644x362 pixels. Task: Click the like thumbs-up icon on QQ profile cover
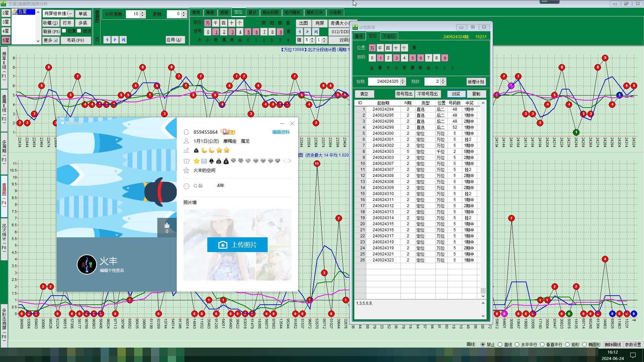coord(167,226)
